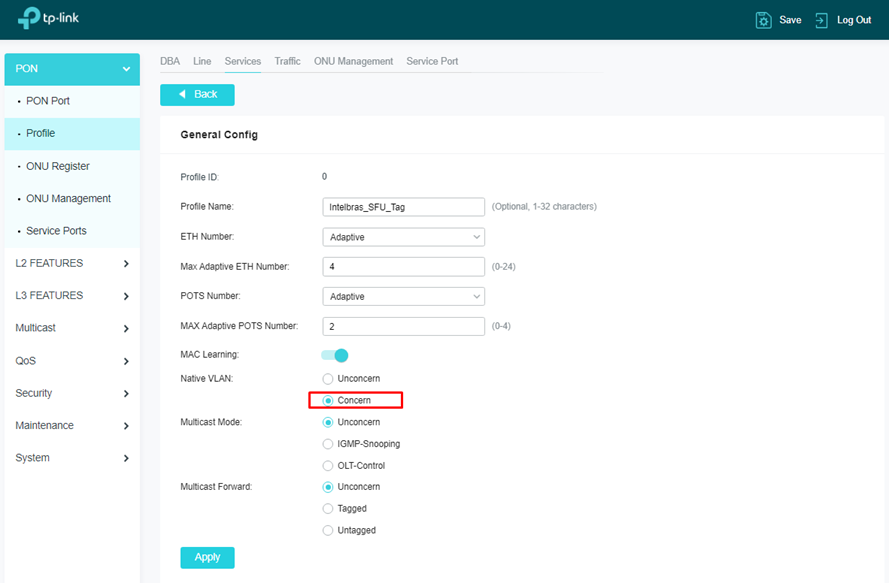Image resolution: width=889 pixels, height=583 pixels.
Task: Open the POTS Number dropdown
Action: [x=403, y=297]
